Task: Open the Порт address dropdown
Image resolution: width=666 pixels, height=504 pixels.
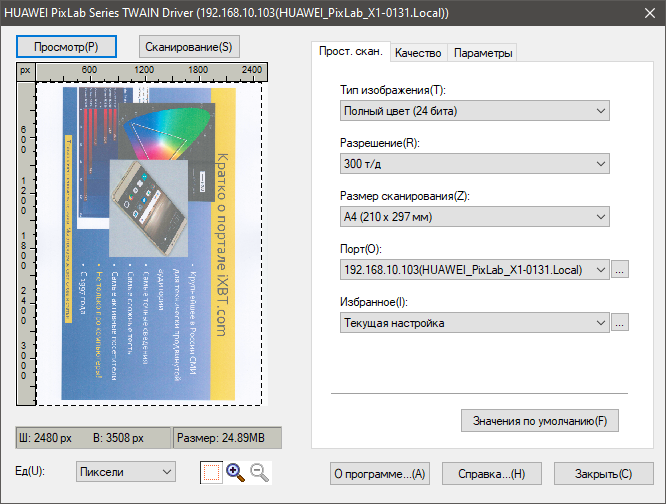Action: click(x=474, y=270)
